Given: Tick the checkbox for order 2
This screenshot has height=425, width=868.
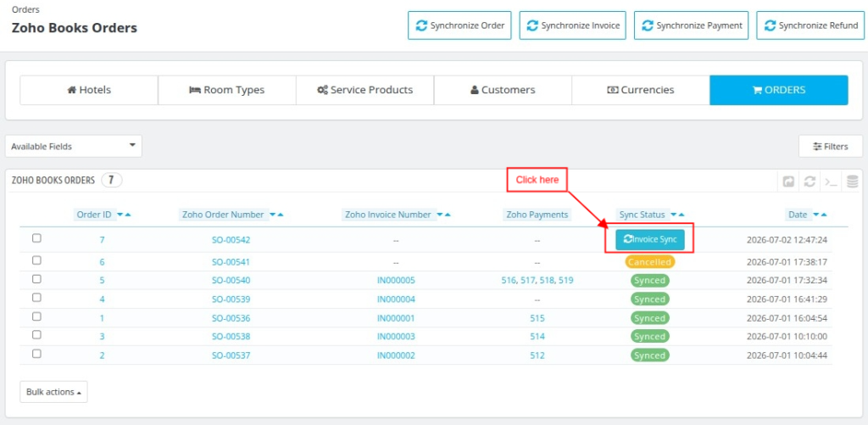Looking at the screenshot, I should point(36,354).
